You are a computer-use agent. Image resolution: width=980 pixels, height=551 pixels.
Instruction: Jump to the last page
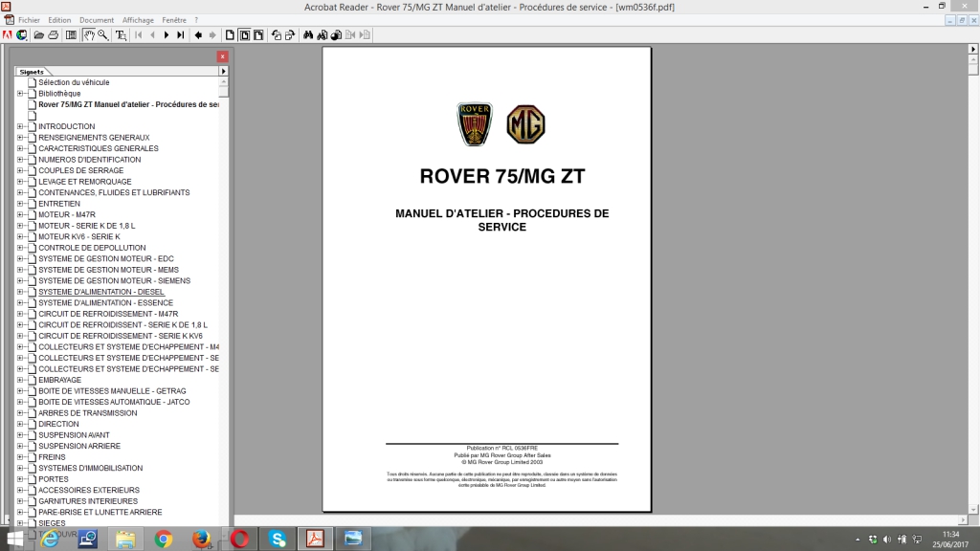(181, 35)
